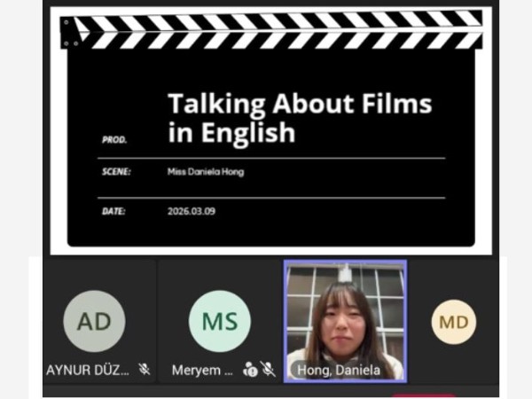
Task: Click the AD initials avatar
Action: tap(94, 321)
